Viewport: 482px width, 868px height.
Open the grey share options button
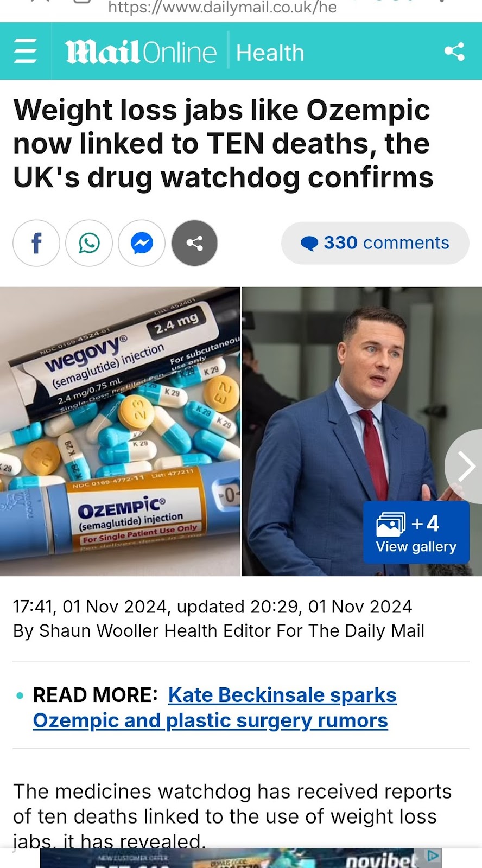click(194, 243)
